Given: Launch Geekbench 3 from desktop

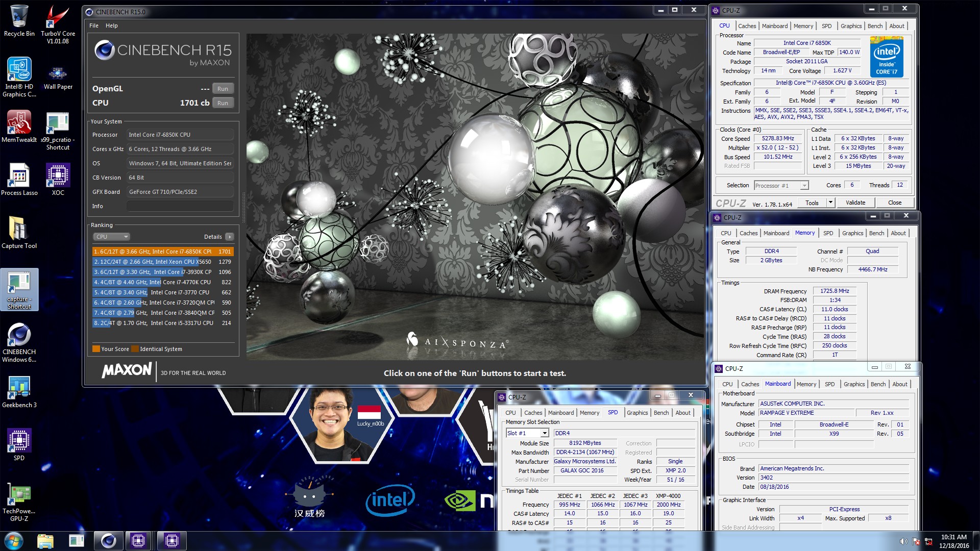Looking at the screenshot, I should point(19,392).
